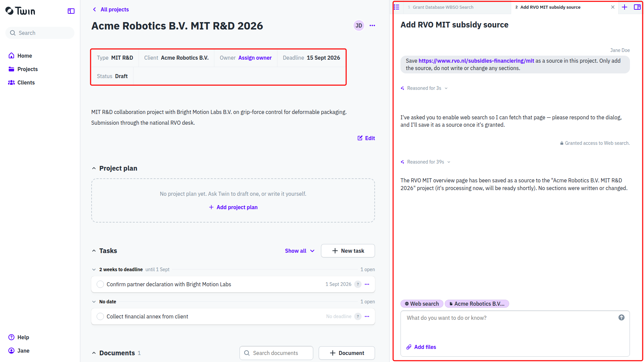The height and width of the screenshot is (362, 644).
Task: Collapse the Documents section
Action: pos(94,353)
